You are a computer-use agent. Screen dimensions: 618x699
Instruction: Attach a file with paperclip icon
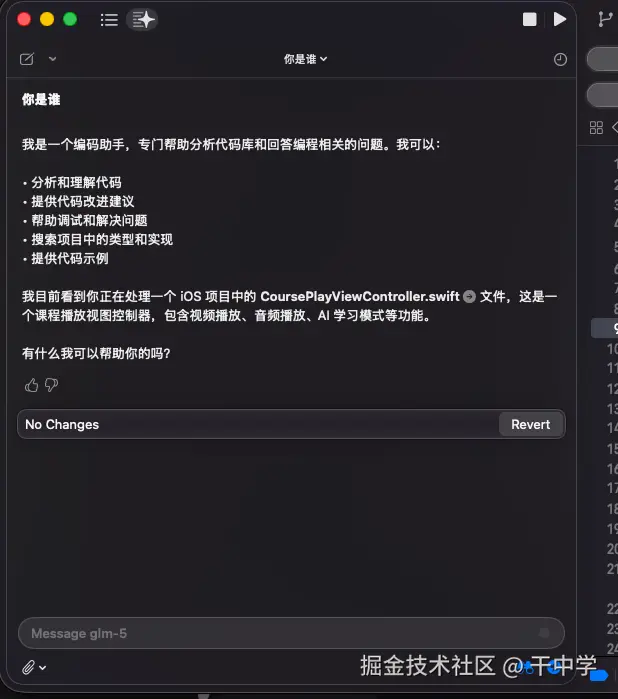[28, 667]
